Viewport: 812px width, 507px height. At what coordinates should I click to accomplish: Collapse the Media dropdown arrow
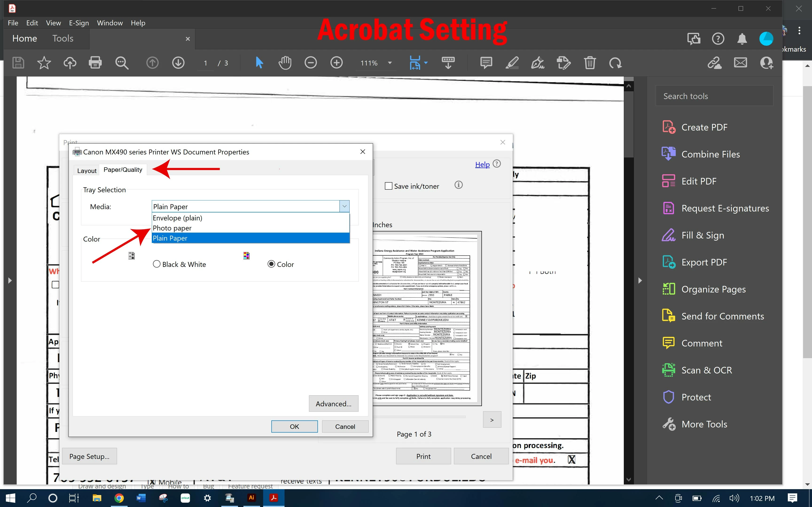[344, 207]
